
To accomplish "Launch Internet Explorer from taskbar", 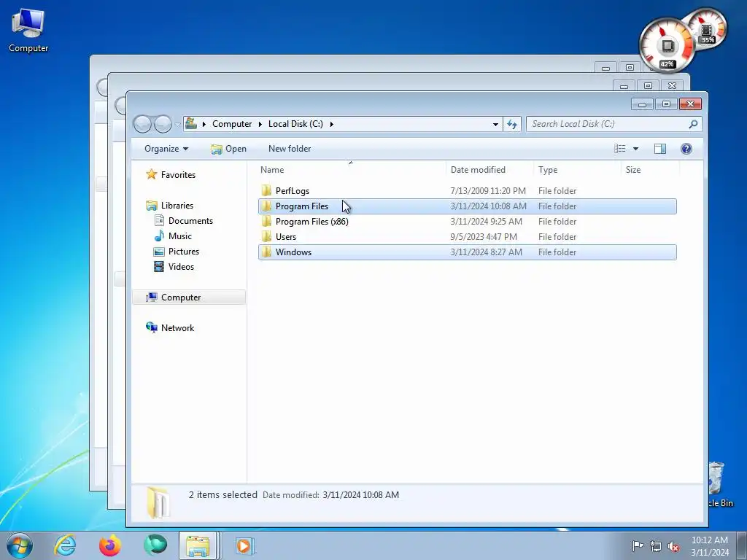I will (x=65, y=545).
